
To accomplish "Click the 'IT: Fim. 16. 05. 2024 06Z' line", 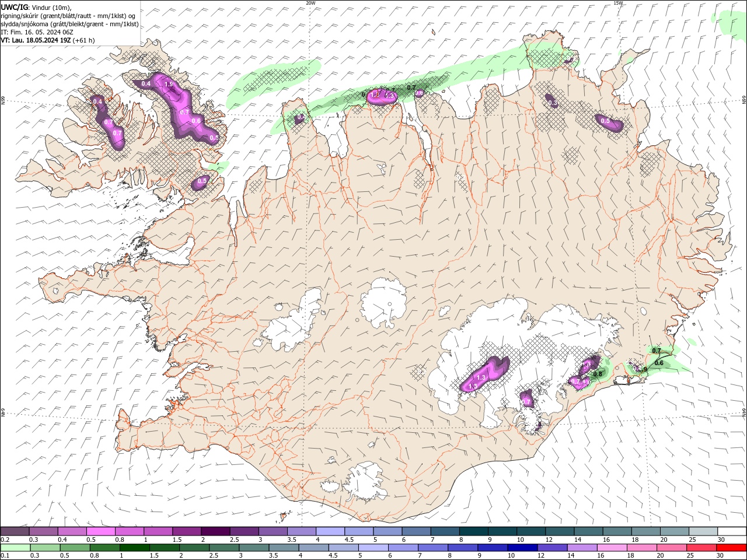I will pyautogui.click(x=37, y=32).
